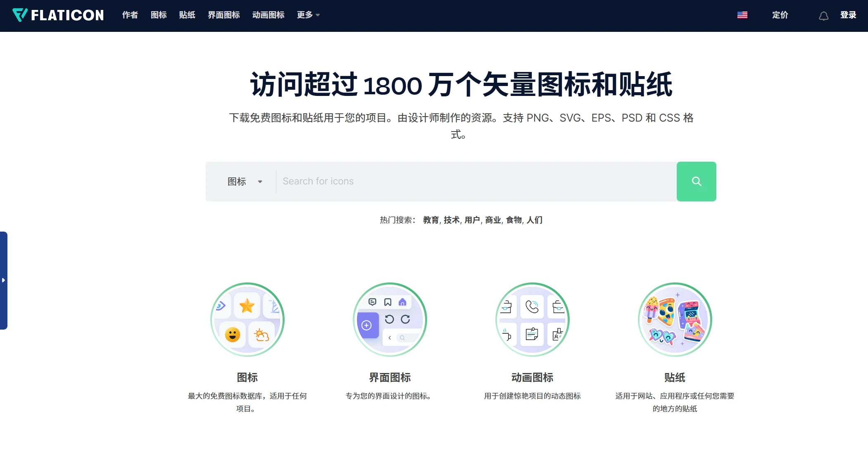The image size is (868, 452).
Task: Open the 图标 search type dropdown
Action: tap(245, 181)
